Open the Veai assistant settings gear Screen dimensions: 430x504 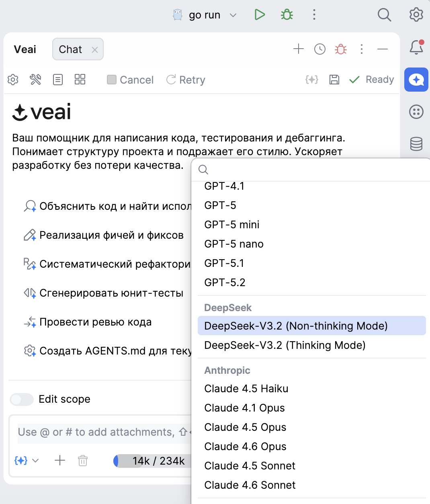tap(12, 80)
